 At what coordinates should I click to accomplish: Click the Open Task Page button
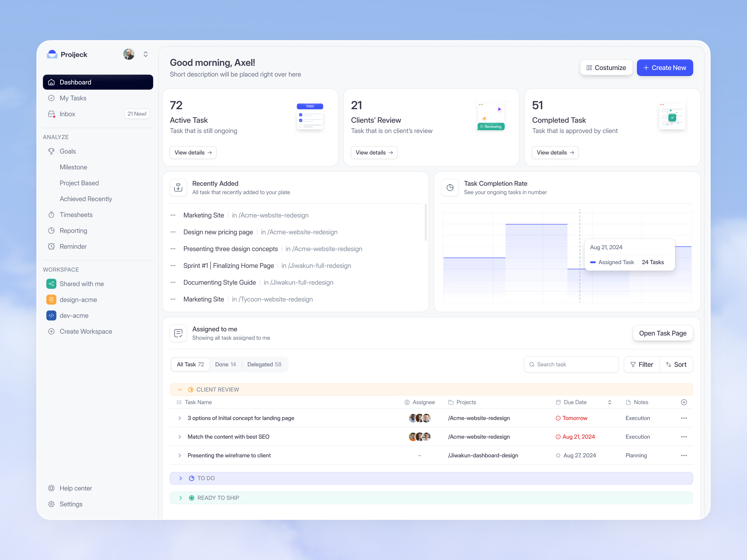[x=662, y=333]
